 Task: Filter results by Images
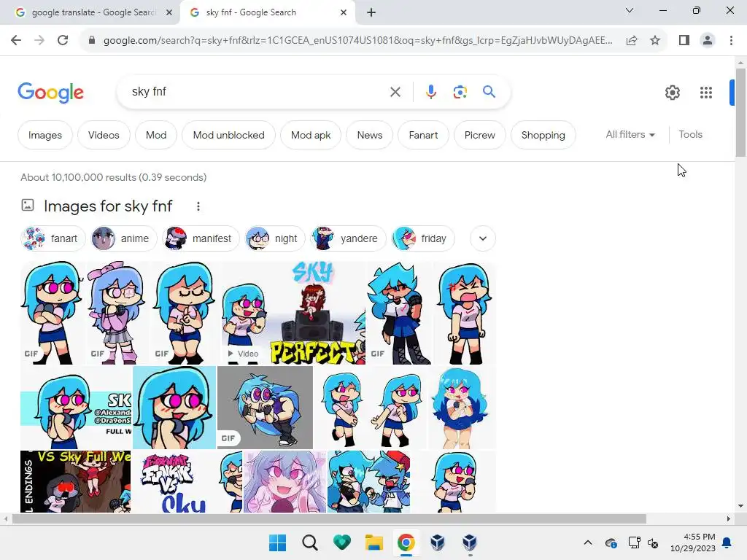45,135
